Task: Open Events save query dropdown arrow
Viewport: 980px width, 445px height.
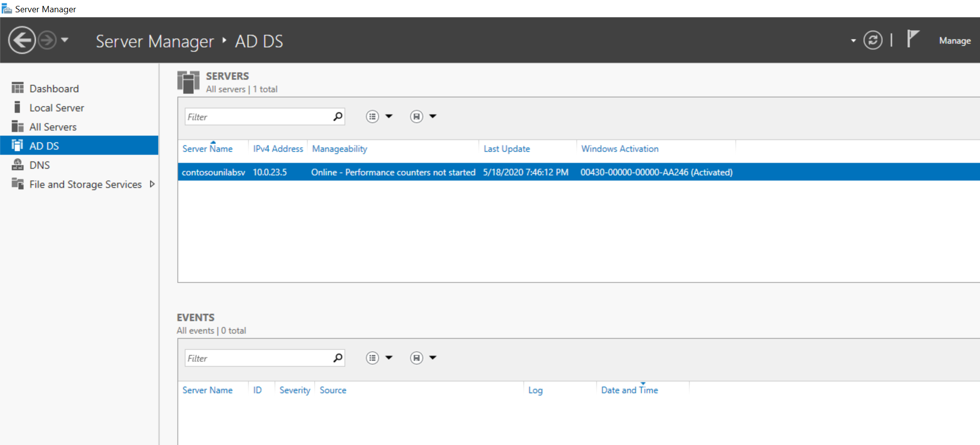Action: (x=433, y=358)
